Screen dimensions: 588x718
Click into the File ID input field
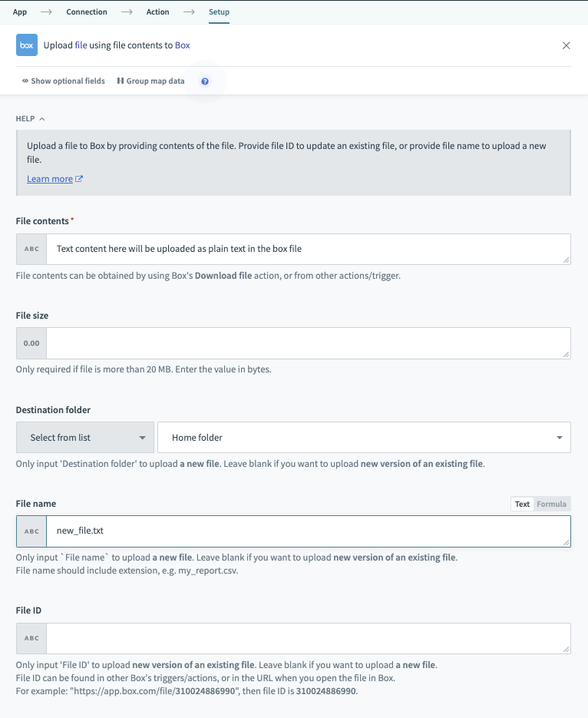tap(307, 638)
